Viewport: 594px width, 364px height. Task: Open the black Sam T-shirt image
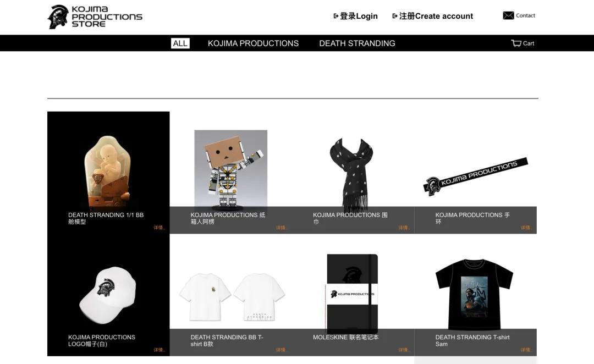[474, 294]
